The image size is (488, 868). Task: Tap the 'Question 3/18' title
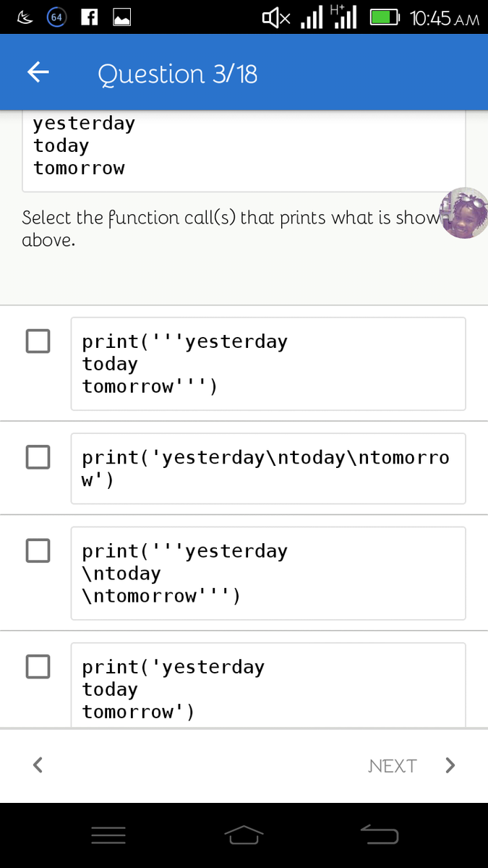(177, 74)
